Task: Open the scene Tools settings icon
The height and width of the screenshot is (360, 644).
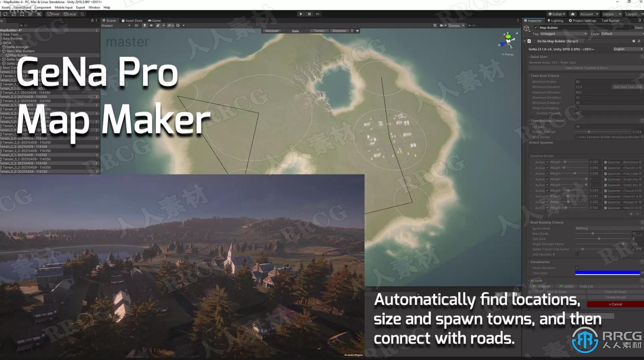Action: coord(435,26)
